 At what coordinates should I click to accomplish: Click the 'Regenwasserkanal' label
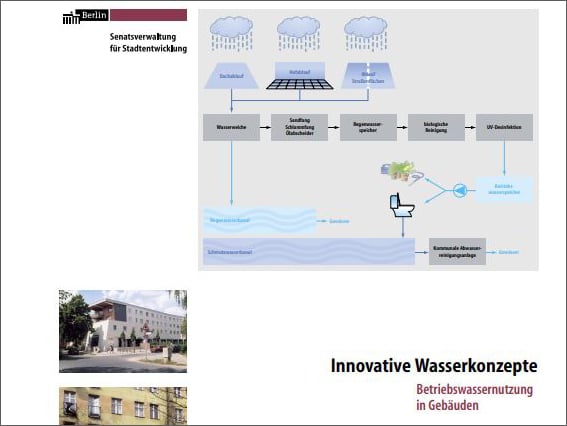(230, 220)
